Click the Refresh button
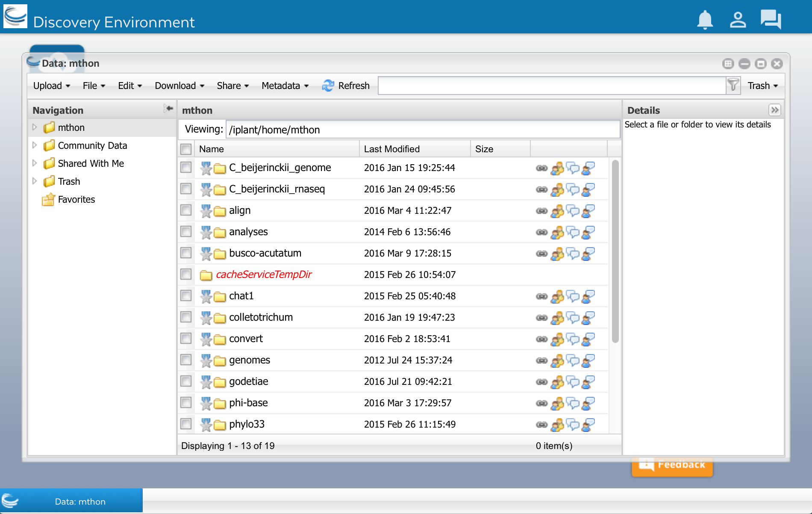 [346, 86]
